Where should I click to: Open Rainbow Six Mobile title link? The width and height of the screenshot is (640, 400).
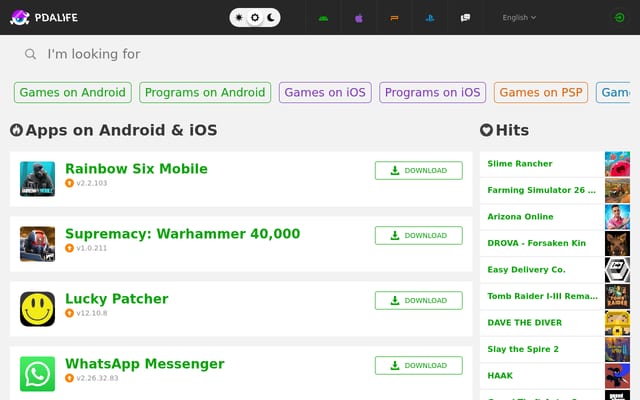pyautogui.click(x=136, y=169)
